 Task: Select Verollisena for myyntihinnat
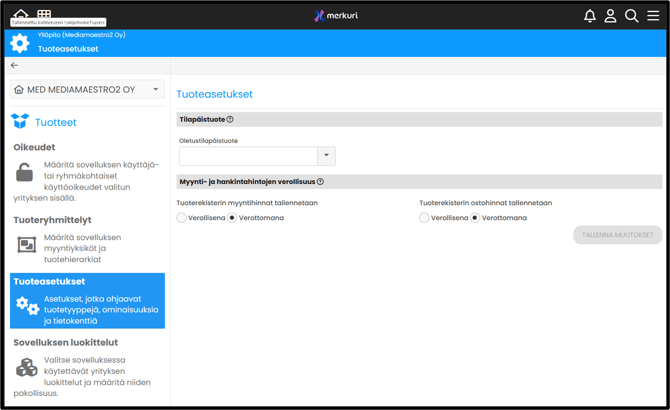pos(182,217)
